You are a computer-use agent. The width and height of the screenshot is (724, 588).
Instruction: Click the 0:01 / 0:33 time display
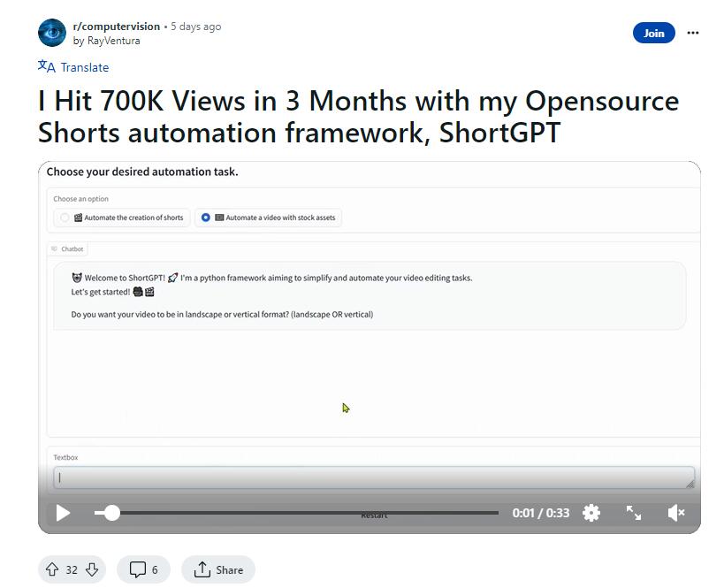[541, 513]
